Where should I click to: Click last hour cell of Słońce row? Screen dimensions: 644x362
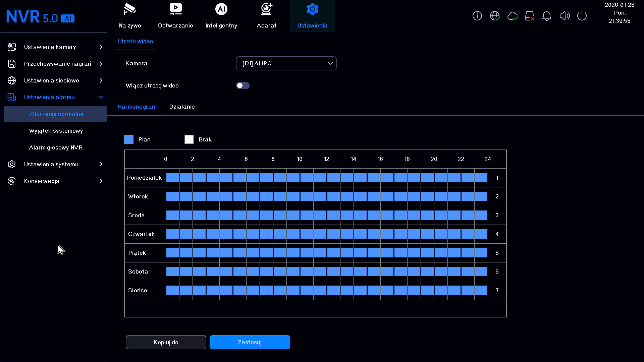pyautogui.click(x=481, y=290)
